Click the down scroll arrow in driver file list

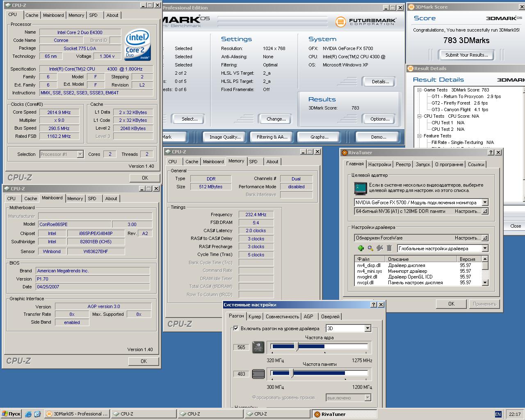(x=485, y=283)
